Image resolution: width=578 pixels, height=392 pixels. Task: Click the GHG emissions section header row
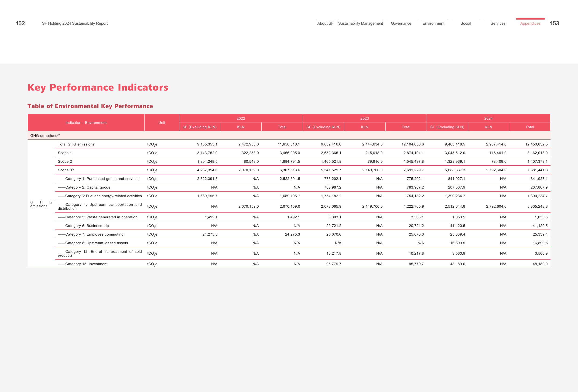click(x=289, y=135)
